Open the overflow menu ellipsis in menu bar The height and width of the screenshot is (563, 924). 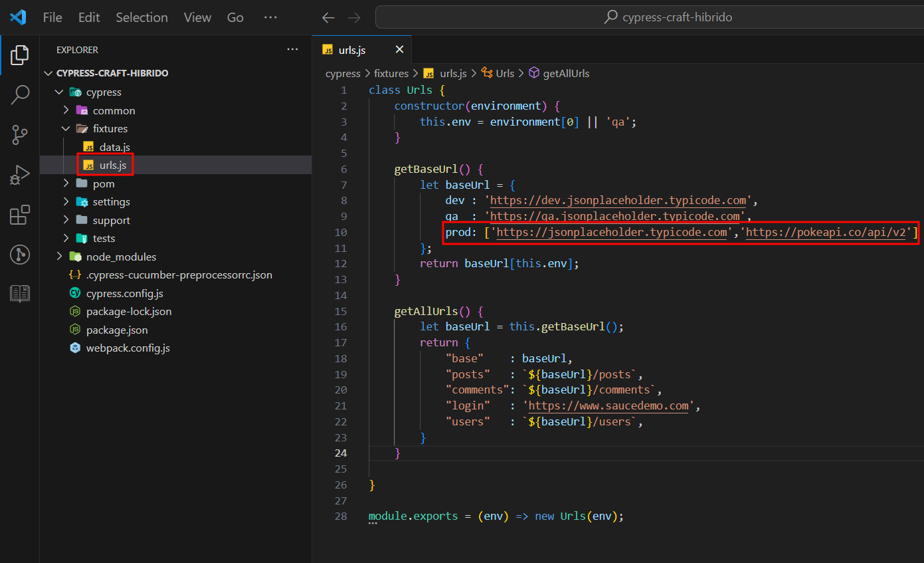pyautogui.click(x=270, y=18)
